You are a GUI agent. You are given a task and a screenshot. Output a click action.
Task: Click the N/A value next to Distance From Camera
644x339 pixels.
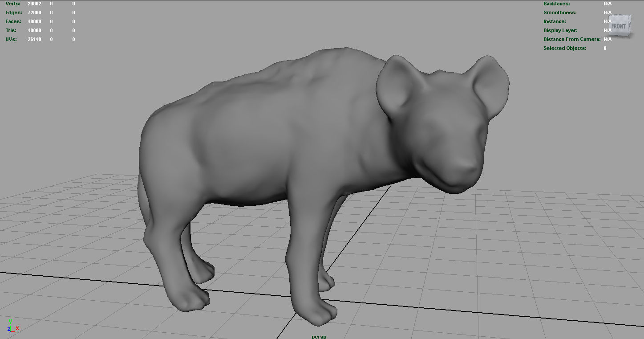pyautogui.click(x=608, y=39)
